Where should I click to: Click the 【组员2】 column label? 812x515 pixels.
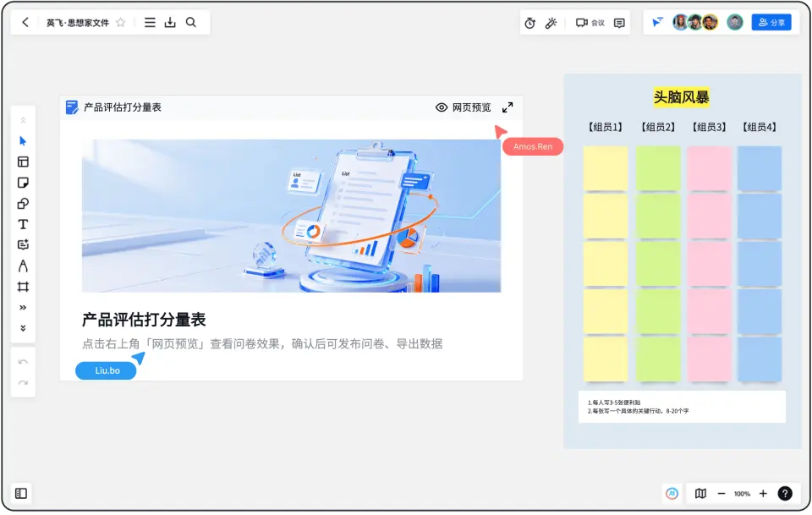click(658, 127)
